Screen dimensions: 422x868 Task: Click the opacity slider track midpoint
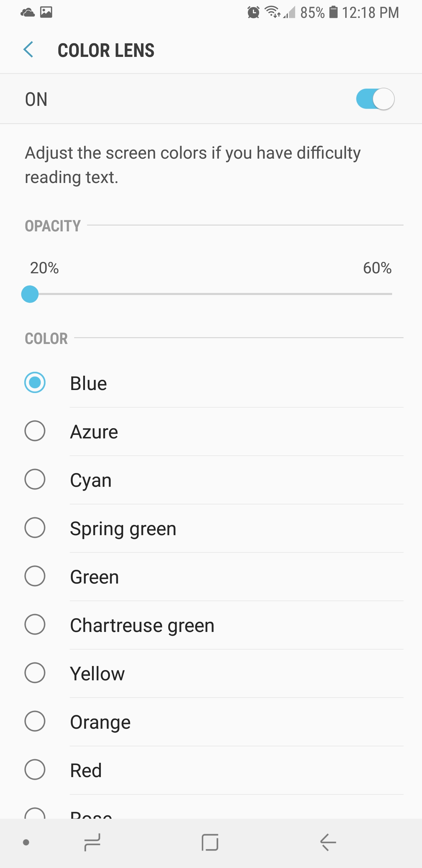pyautogui.click(x=211, y=294)
